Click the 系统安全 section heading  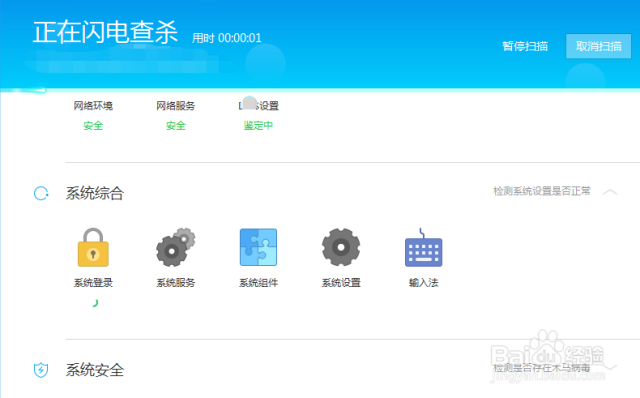95,370
